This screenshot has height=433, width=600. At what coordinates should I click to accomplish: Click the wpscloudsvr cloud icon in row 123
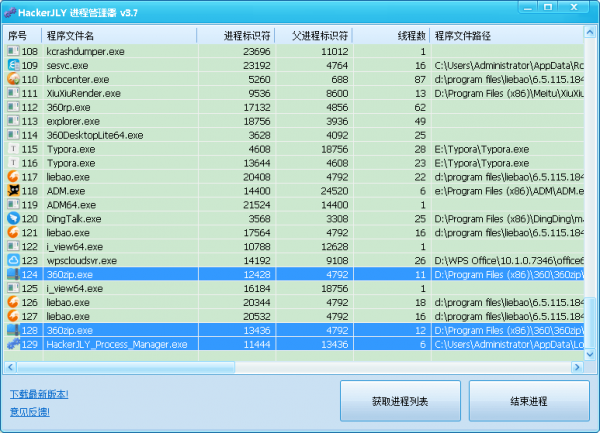coord(13,260)
